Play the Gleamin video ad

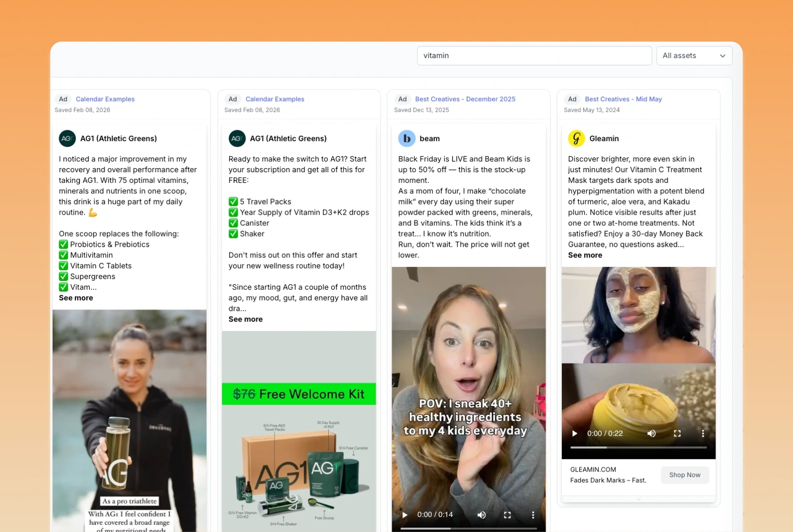tap(574, 433)
